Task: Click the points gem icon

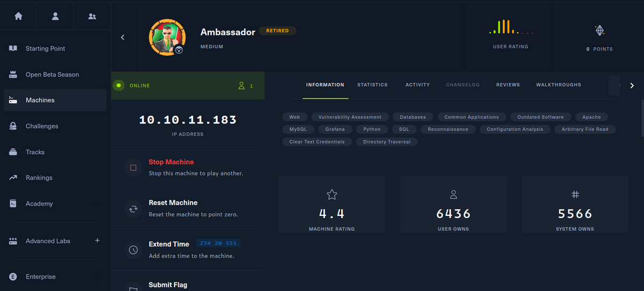Action: (599, 30)
